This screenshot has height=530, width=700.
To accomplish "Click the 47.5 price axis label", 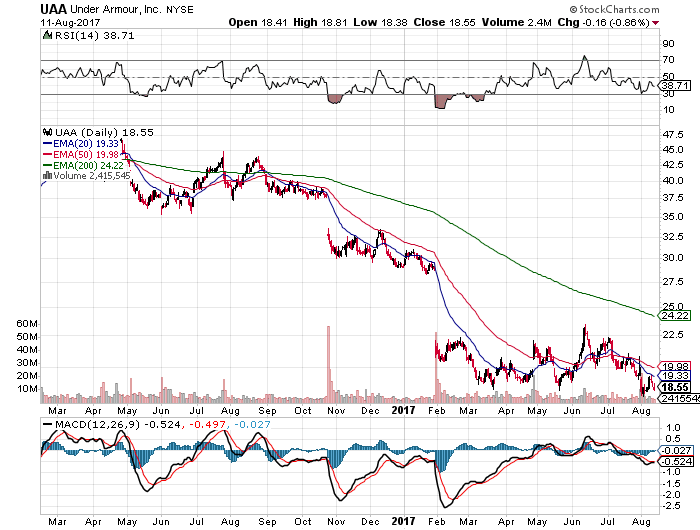I will coord(673,134).
